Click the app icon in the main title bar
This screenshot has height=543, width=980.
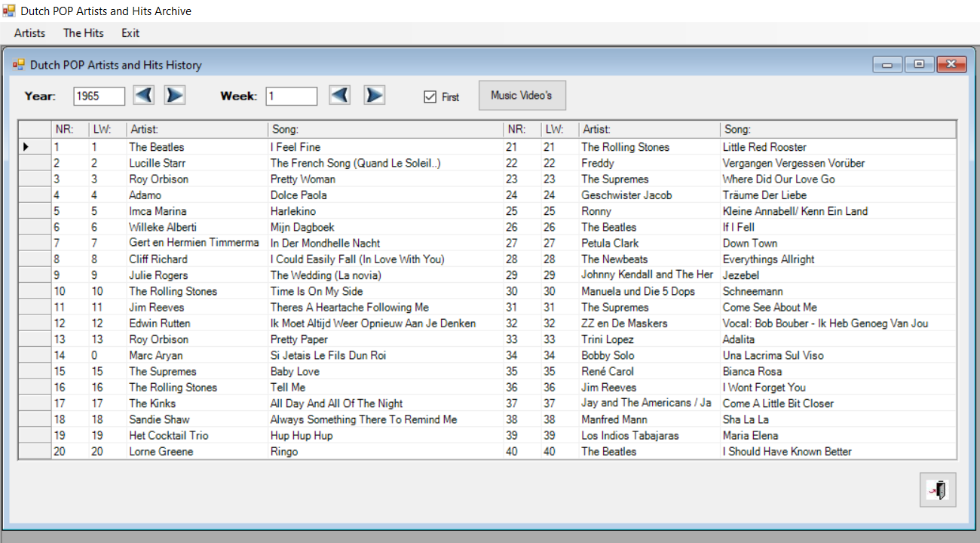click(x=9, y=11)
